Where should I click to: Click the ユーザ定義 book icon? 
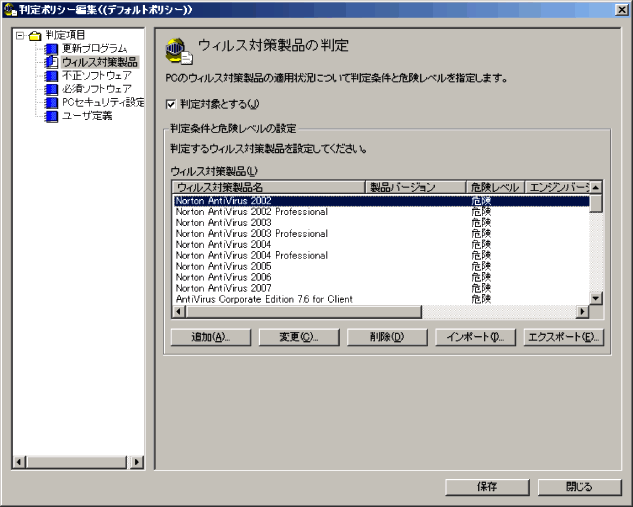[51, 116]
